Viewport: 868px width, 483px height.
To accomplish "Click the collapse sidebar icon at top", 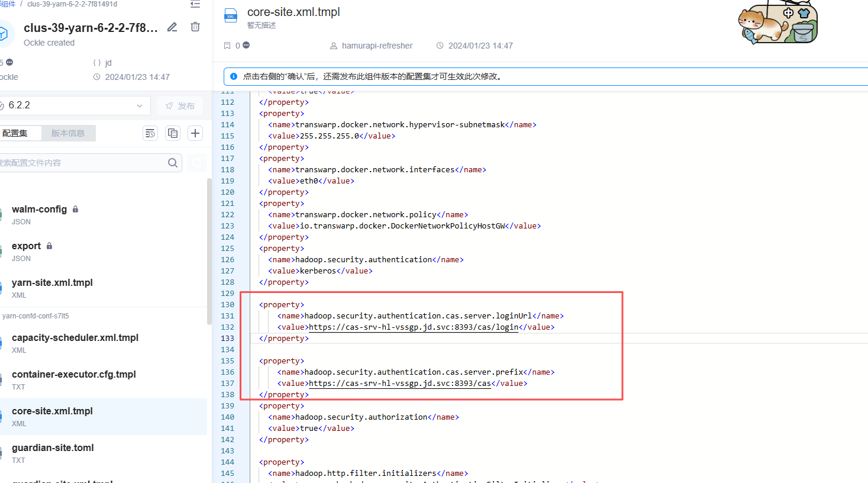I will 195,4.
